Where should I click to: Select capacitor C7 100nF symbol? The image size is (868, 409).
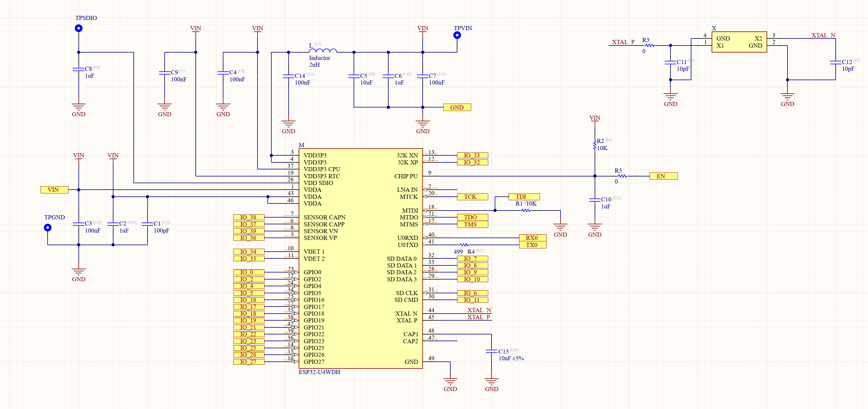(x=423, y=76)
